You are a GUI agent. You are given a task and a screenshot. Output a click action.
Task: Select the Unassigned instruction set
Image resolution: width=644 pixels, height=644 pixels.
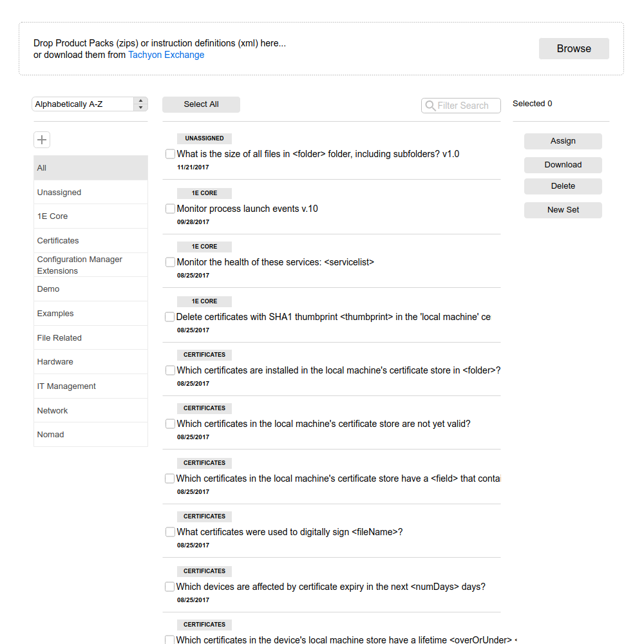click(x=90, y=192)
